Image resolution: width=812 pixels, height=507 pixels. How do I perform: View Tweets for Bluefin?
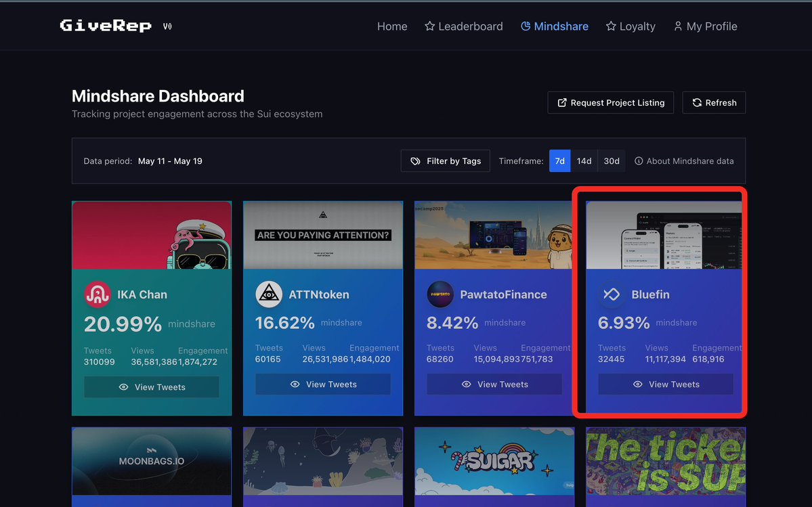pos(666,384)
